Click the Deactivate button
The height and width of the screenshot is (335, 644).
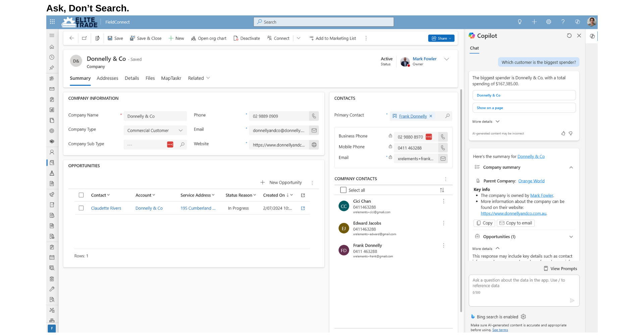click(247, 38)
